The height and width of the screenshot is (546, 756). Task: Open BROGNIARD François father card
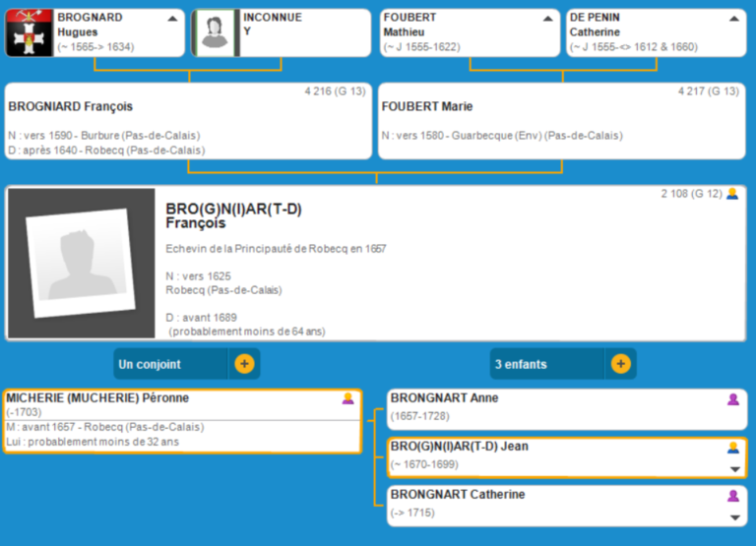coord(188,121)
